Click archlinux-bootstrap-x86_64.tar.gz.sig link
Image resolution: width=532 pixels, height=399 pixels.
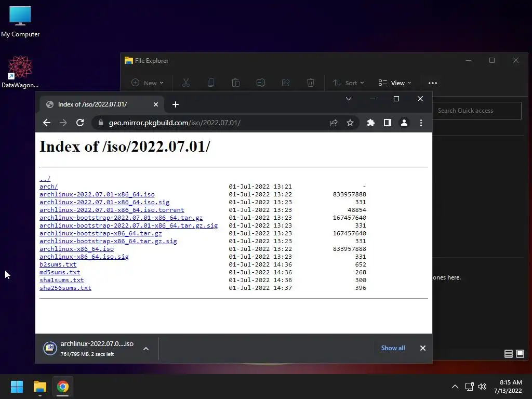coord(108,241)
